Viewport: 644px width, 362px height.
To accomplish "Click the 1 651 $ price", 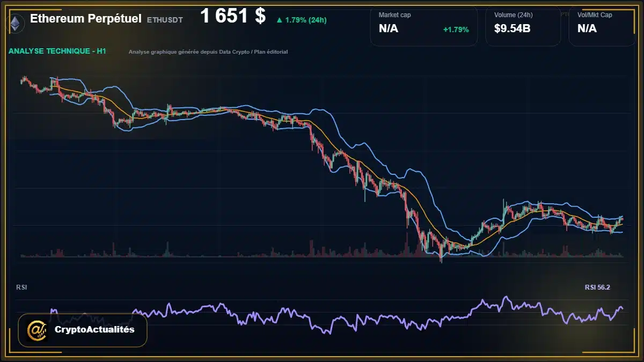I will point(233,17).
